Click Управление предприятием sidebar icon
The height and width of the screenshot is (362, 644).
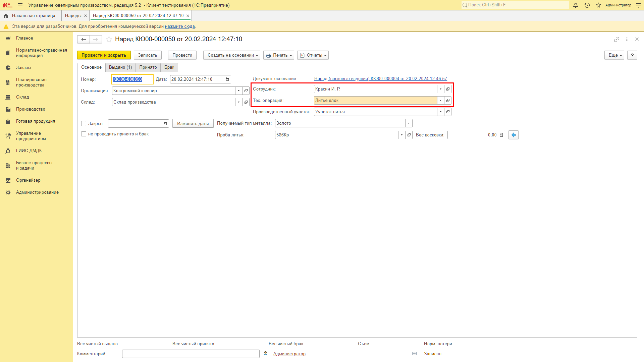[x=8, y=136]
